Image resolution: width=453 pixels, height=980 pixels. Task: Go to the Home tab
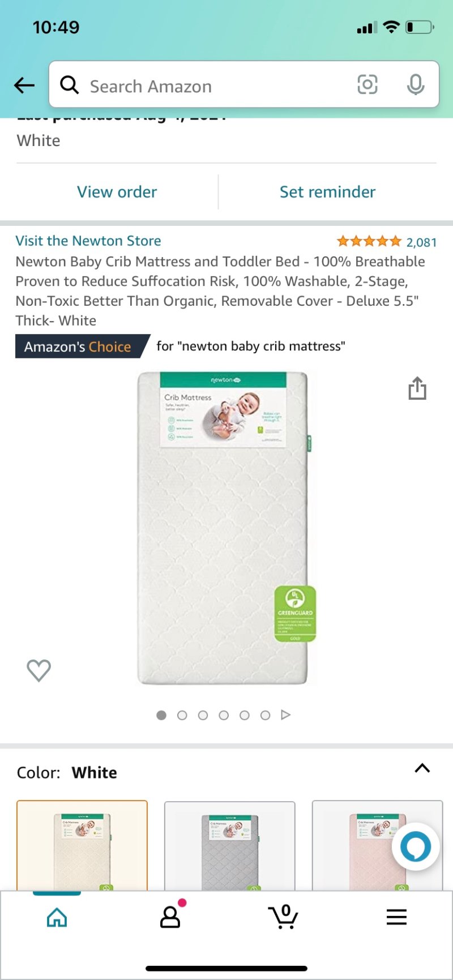[x=57, y=917]
